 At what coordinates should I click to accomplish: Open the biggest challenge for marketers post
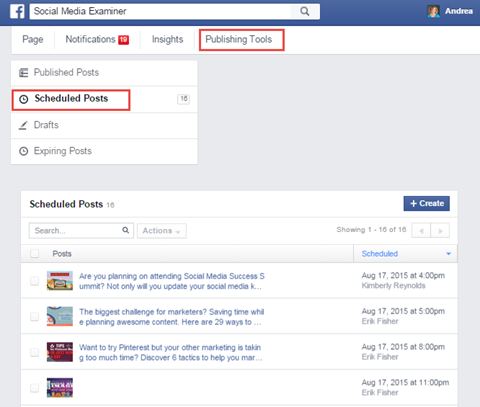(x=171, y=317)
